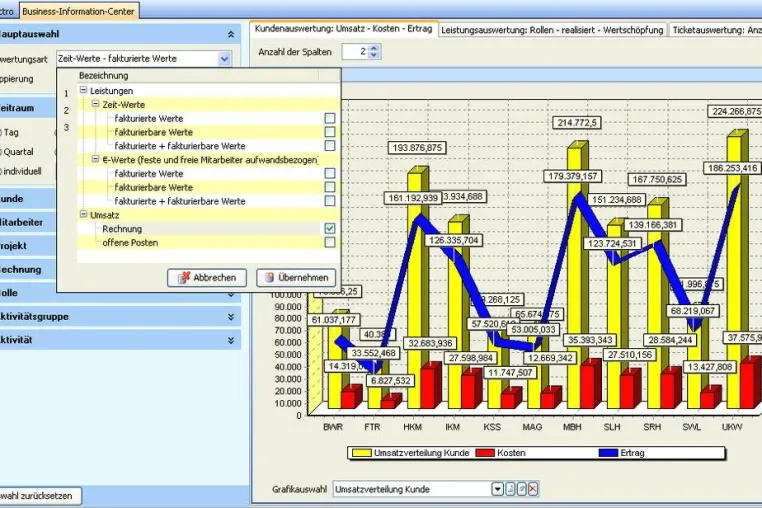Click the 193.876,875 data label
This screenshot has height=508, width=762.
click(417, 148)
